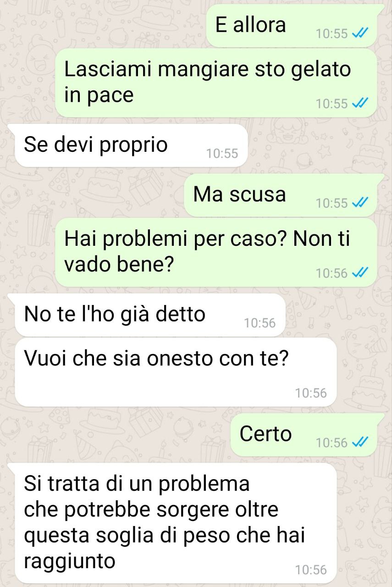Select the "Vuoi che sia onesto con te?" bubble

tap(176, 372)
